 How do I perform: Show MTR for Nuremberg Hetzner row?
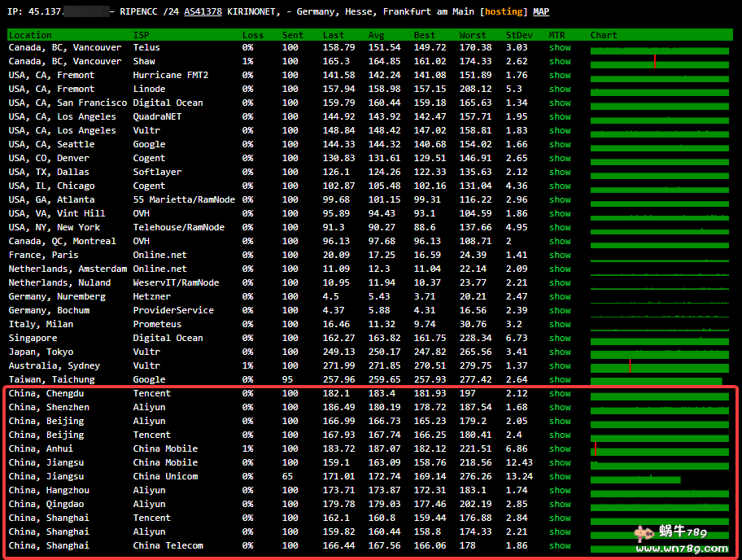tap(560, 296)
